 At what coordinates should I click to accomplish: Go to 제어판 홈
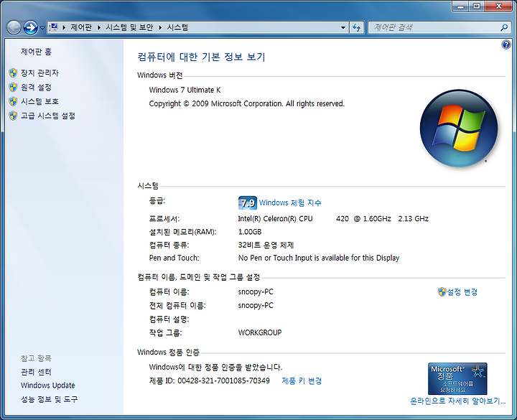(x=37, y=52)
